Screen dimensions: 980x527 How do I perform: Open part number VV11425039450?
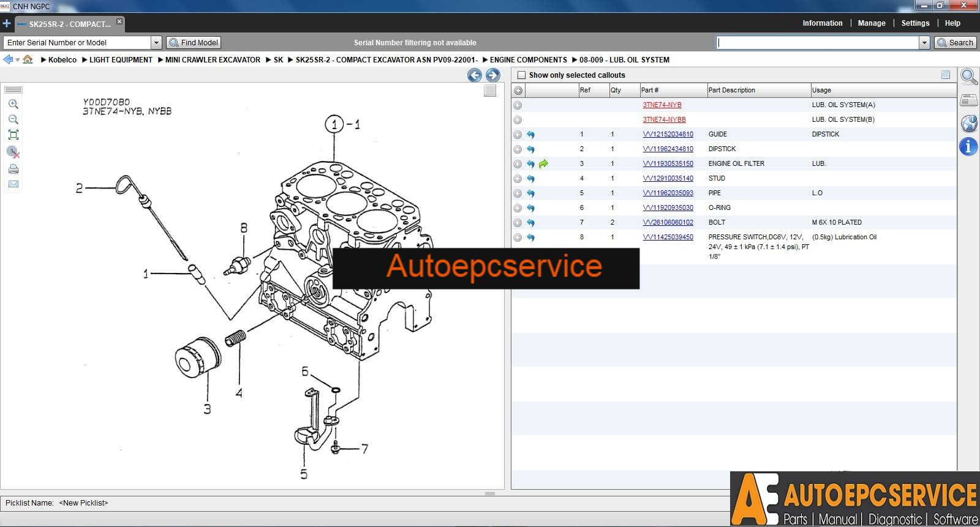[x=668, y=237]
